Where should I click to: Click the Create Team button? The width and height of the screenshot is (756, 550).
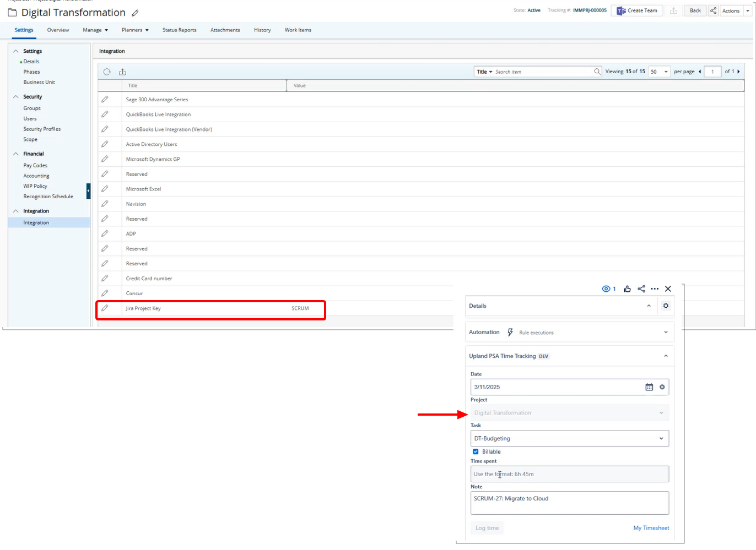point(636,10)
